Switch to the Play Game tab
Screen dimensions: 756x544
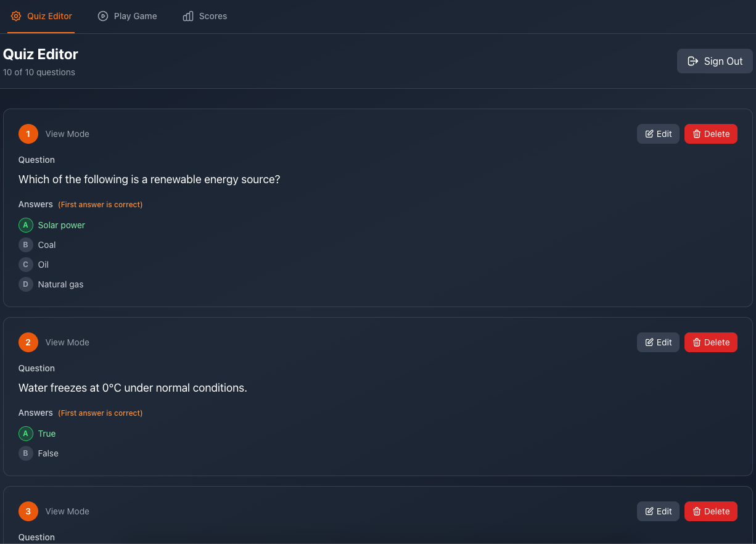128,16
